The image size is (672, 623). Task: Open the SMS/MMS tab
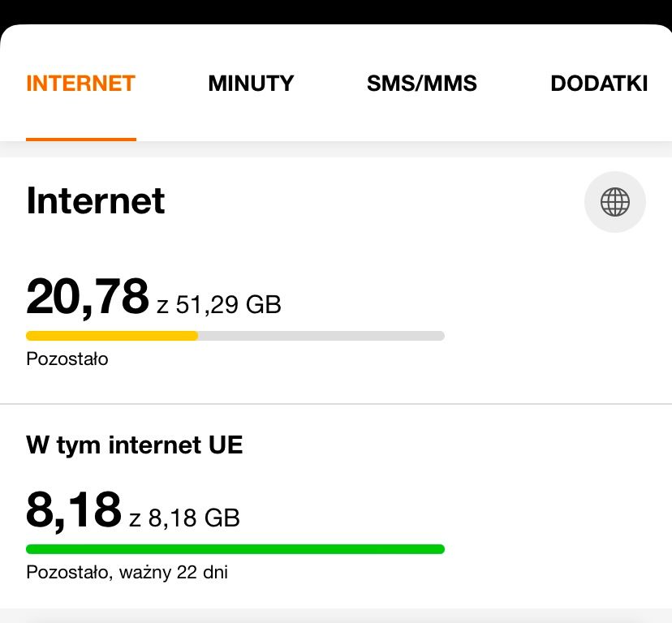click(422, 84)
